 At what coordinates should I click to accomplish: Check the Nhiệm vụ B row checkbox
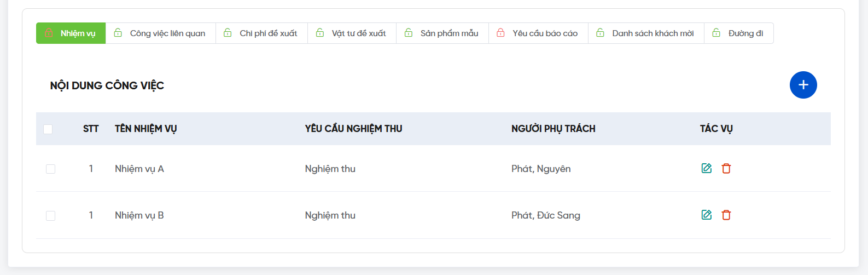pos(50,215)
